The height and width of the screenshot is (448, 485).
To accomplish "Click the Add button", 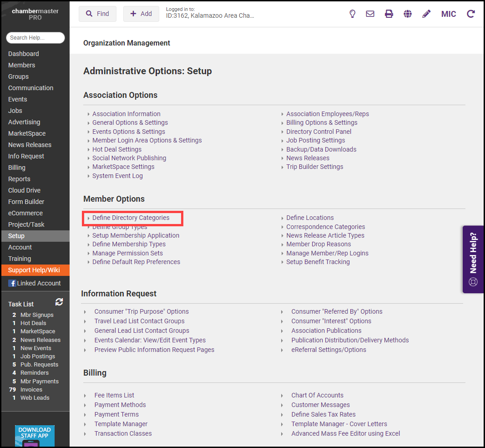I will point(141,14).
